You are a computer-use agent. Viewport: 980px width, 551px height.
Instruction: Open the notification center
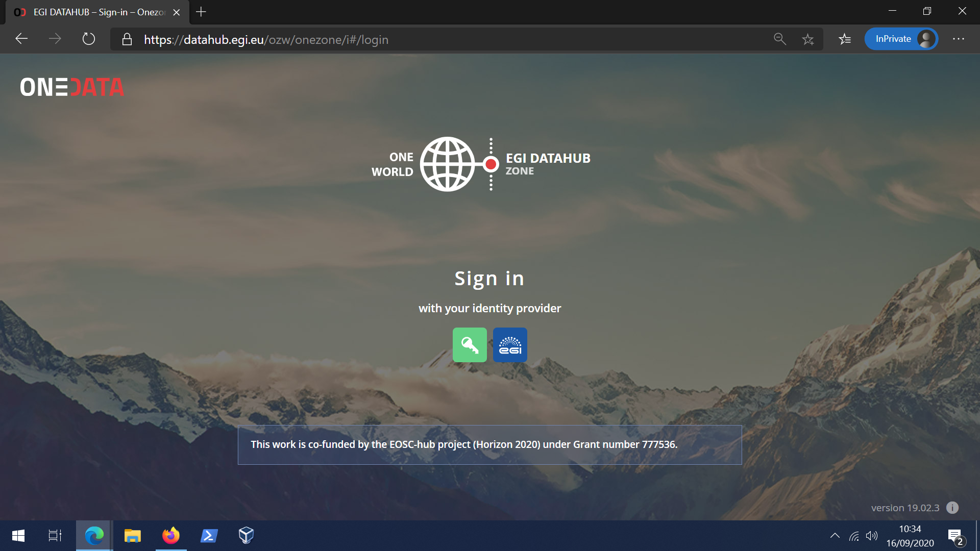955,536
